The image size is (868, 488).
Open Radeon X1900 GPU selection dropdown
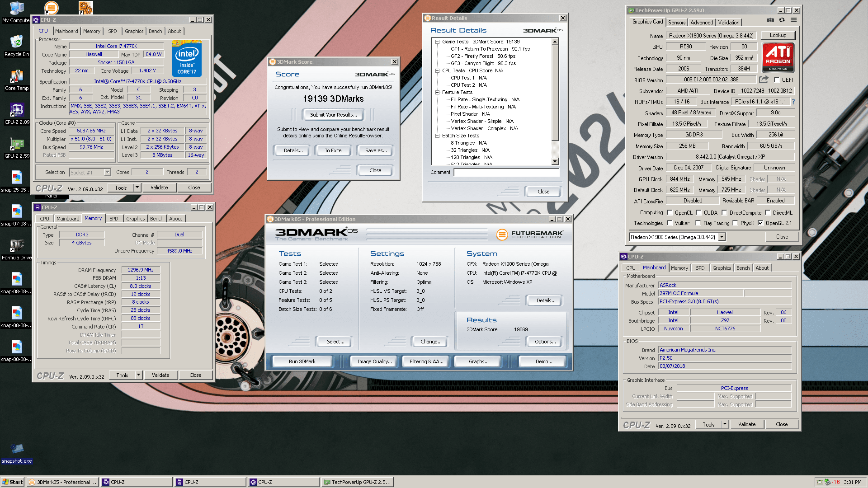[x=722, y=237]
